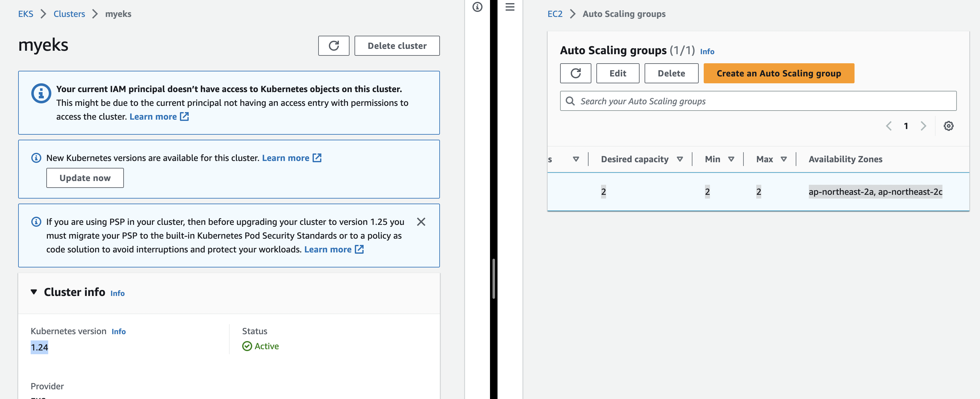The height and width of the screenshot is (399, 980).
Task: Create an Auto Scaling group
Action: point(779,73)
